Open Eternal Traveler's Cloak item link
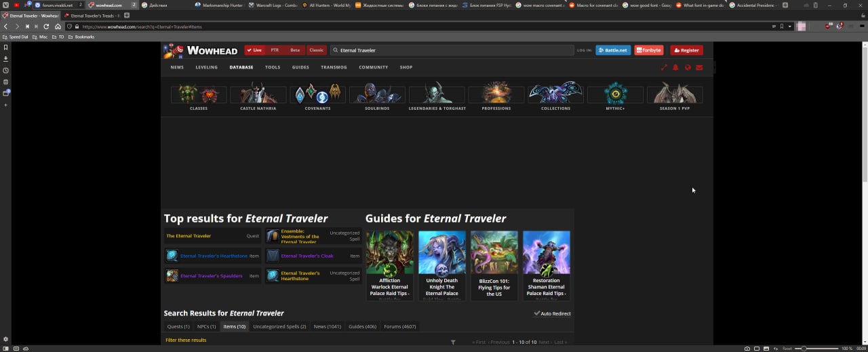 307,256
